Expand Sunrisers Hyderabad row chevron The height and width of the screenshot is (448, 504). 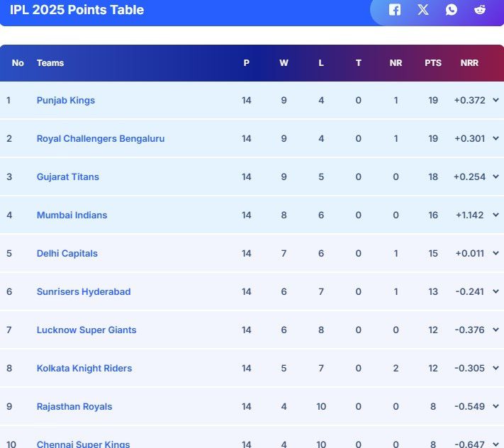point(495,291)
